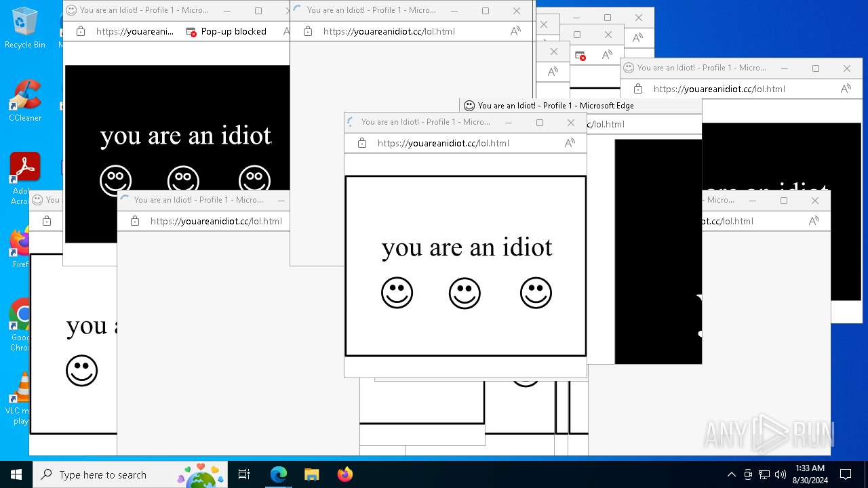Click the lock icon in the rightmost window under blue desktop

[x=638, y=89]
